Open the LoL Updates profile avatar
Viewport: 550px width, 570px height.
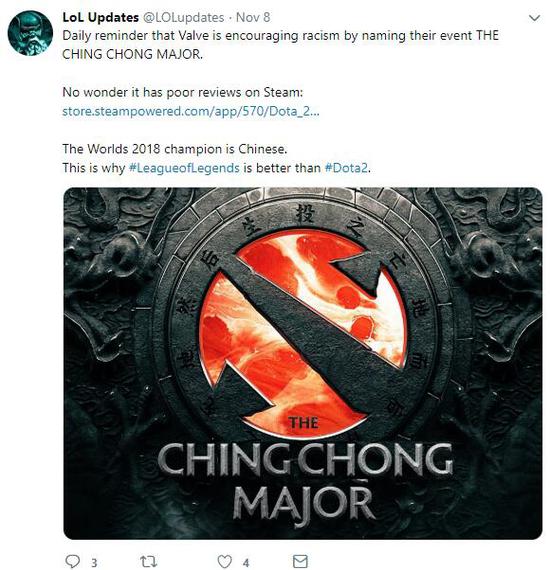tap(30, 33)
